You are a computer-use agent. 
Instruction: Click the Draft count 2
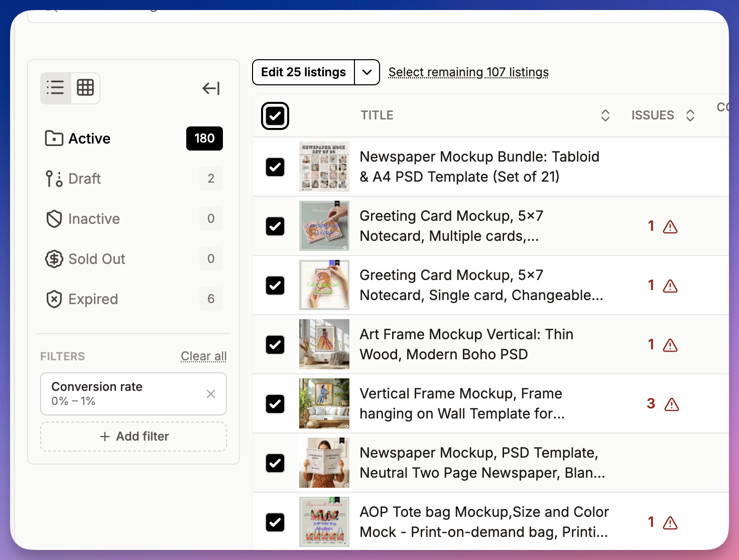(x=211, y=179)
